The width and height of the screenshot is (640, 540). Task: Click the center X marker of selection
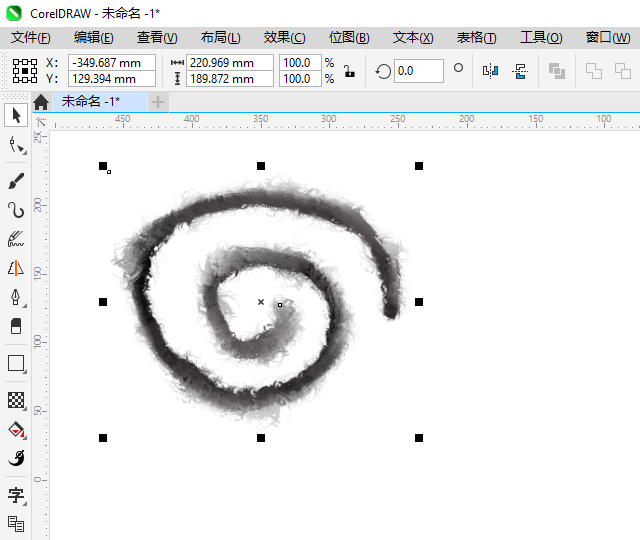coord(261,302)
